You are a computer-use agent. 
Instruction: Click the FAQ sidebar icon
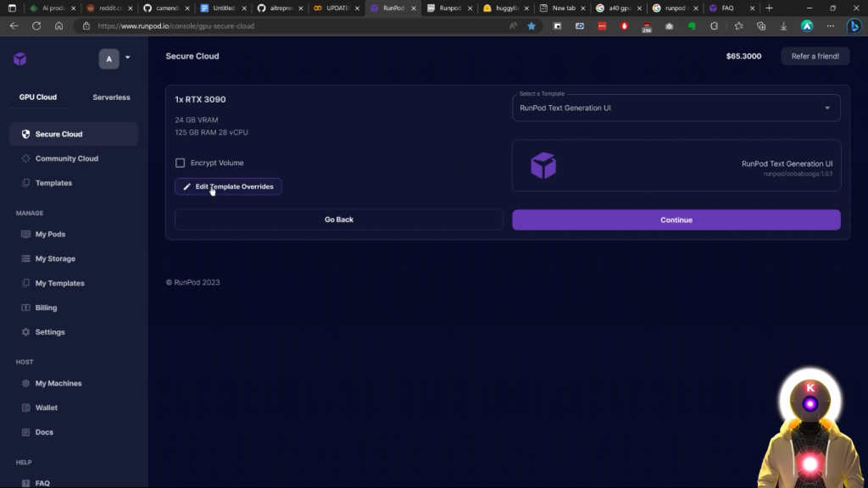point(25,483)
